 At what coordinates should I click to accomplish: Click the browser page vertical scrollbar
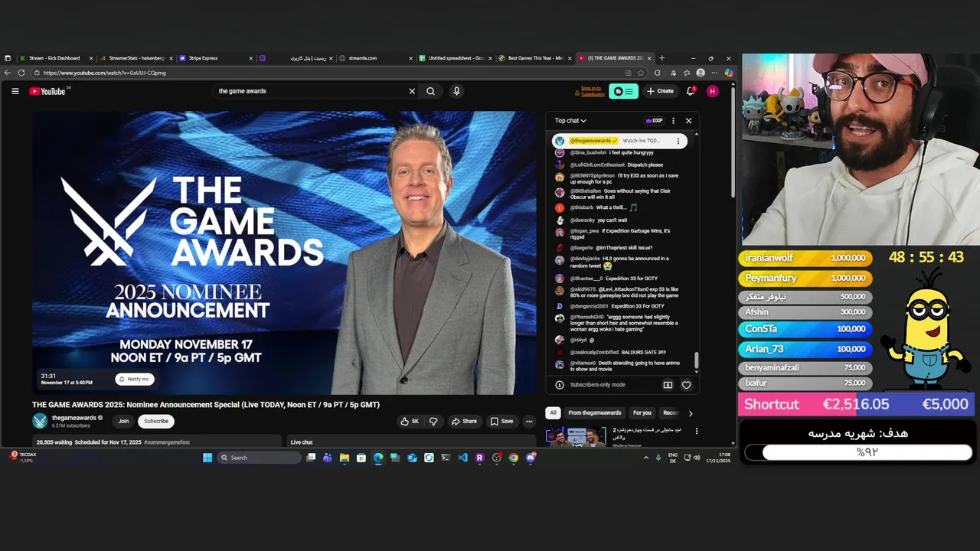point(734,142)
